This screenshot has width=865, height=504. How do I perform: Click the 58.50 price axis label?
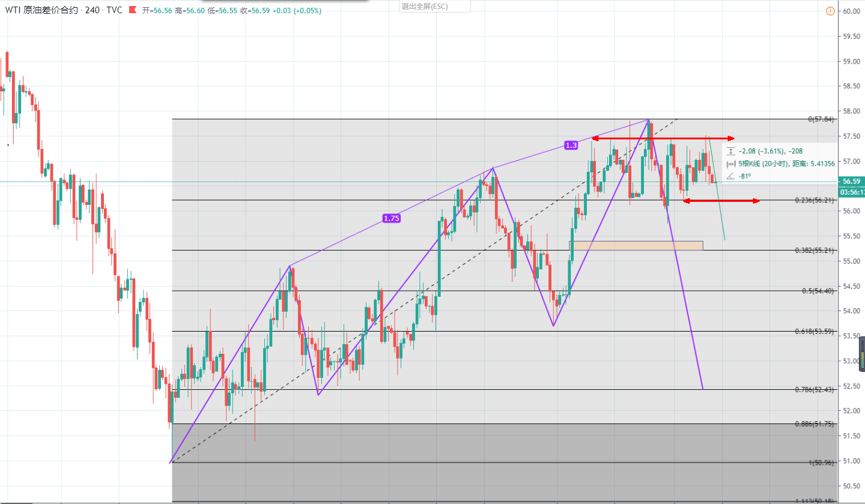point(851,87)
